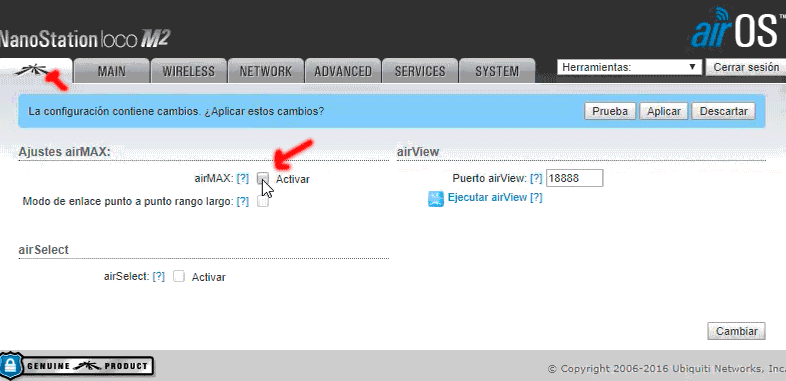Click the airSelect section heading
Screen dimensions: 786x381
click(x=44, y=250)
